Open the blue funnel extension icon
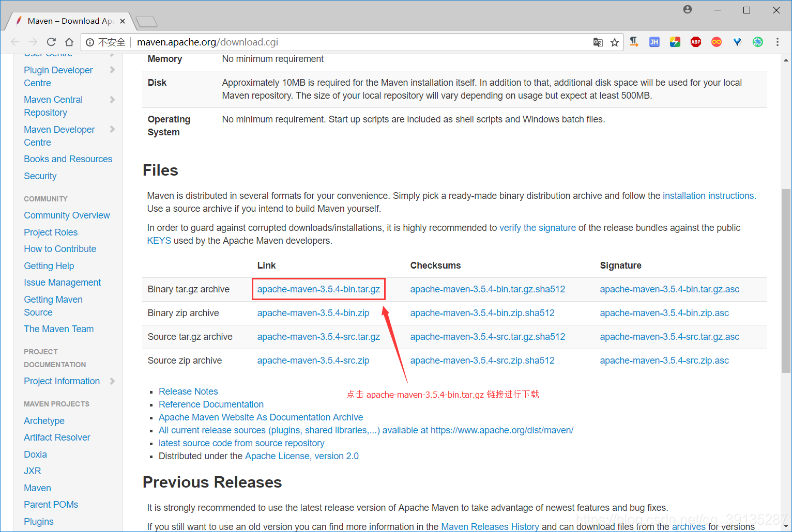 click(737, 42)
